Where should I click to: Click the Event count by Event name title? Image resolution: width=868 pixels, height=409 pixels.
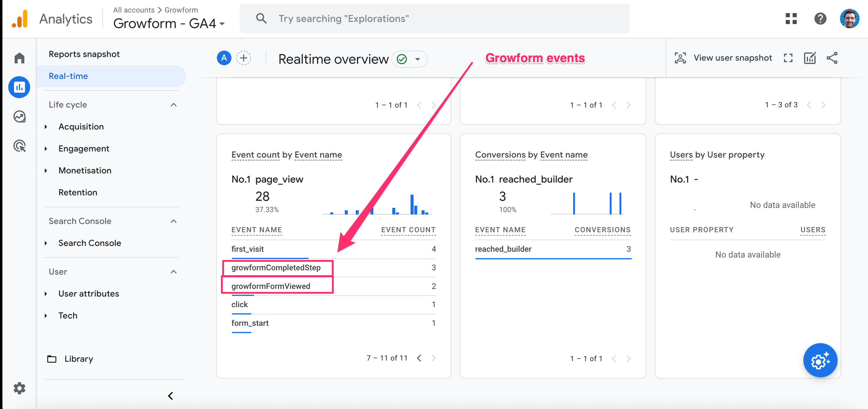pos(287,155)
